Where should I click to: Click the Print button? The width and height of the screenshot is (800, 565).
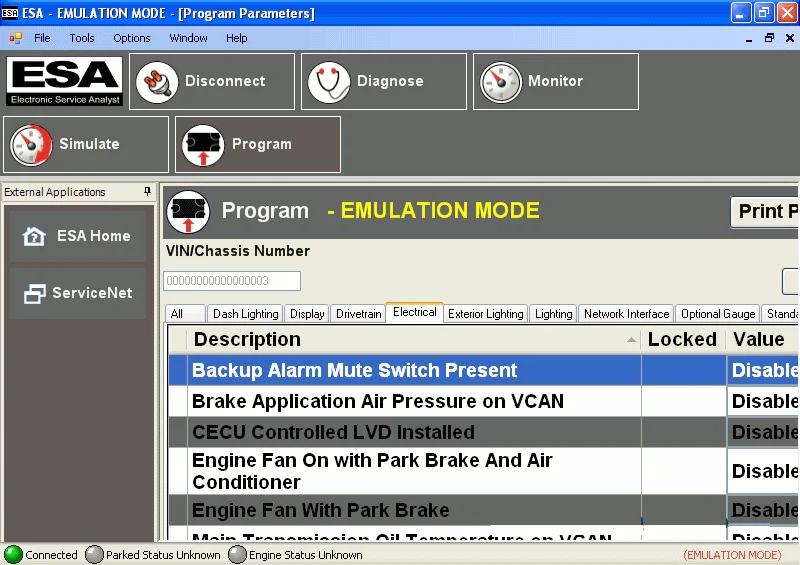click(x=765, y=211)
